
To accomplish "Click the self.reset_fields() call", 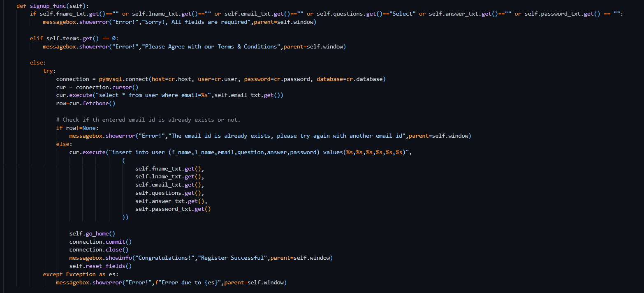I will [x=101, y=266].
